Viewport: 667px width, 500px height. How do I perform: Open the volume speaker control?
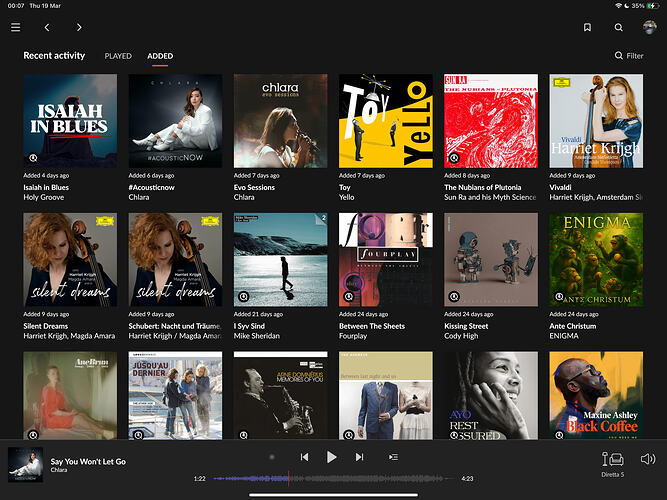(647, 459)
